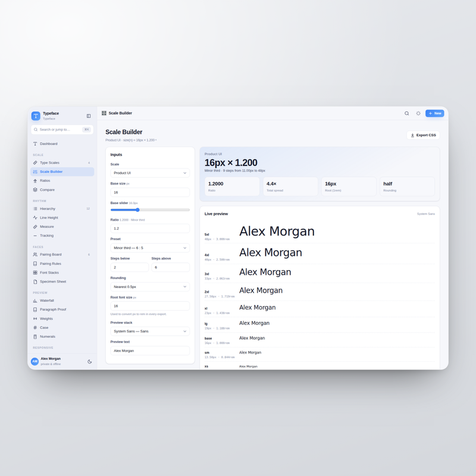
Task: Click the Weights icon in sidebar
Action: 35,318
